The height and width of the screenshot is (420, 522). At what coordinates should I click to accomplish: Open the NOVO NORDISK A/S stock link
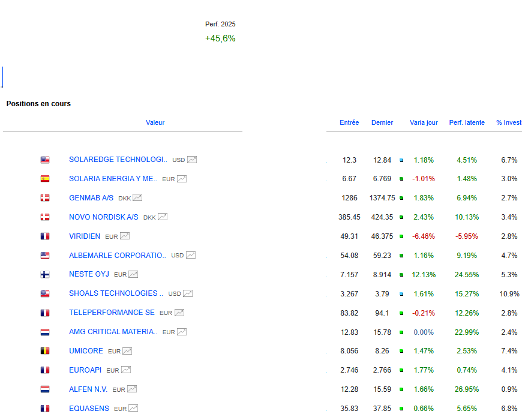point(104,217)
